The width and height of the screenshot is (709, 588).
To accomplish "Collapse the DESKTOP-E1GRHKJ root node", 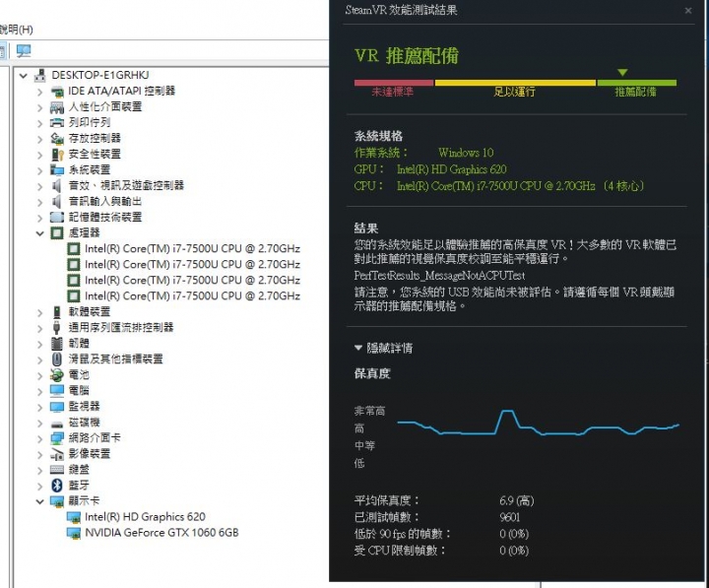I will (24, 76).
